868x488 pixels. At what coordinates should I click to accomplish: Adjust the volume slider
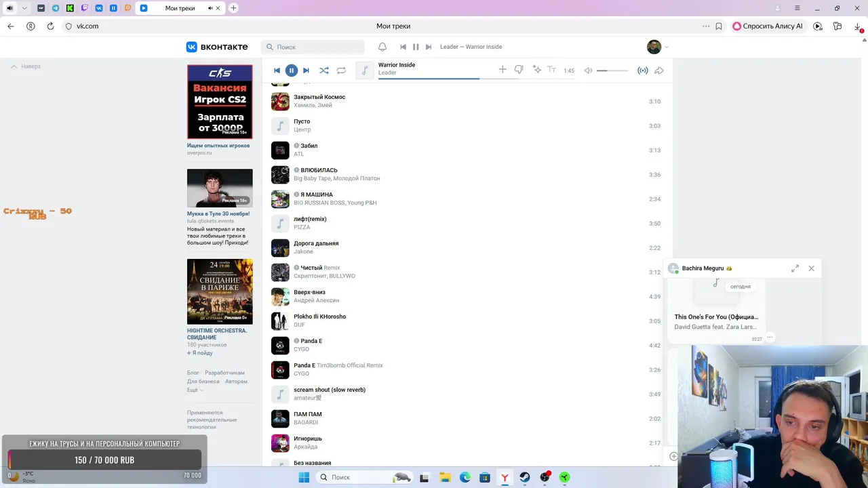(612, 70)
